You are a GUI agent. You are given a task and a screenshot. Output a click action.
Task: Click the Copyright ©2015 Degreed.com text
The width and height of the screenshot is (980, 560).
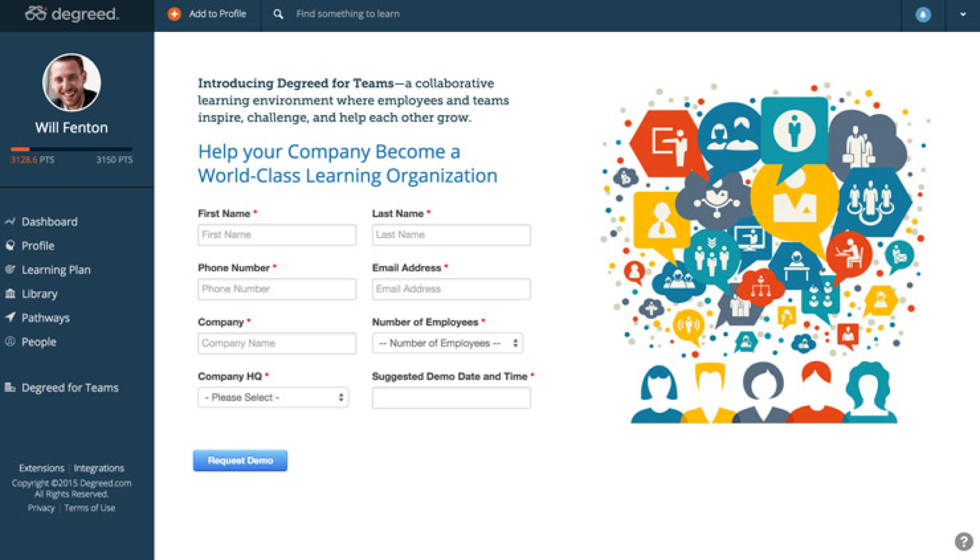tap(72, 483)
